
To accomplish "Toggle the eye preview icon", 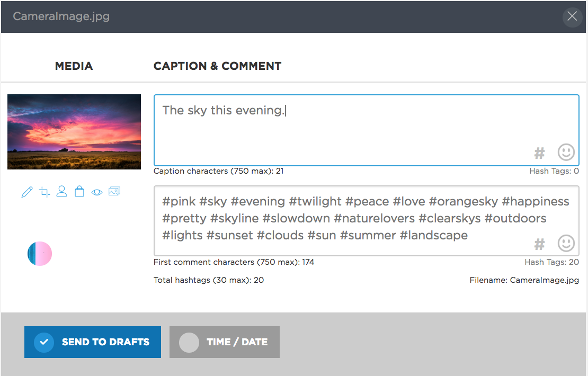I will [x=97, y=192].
